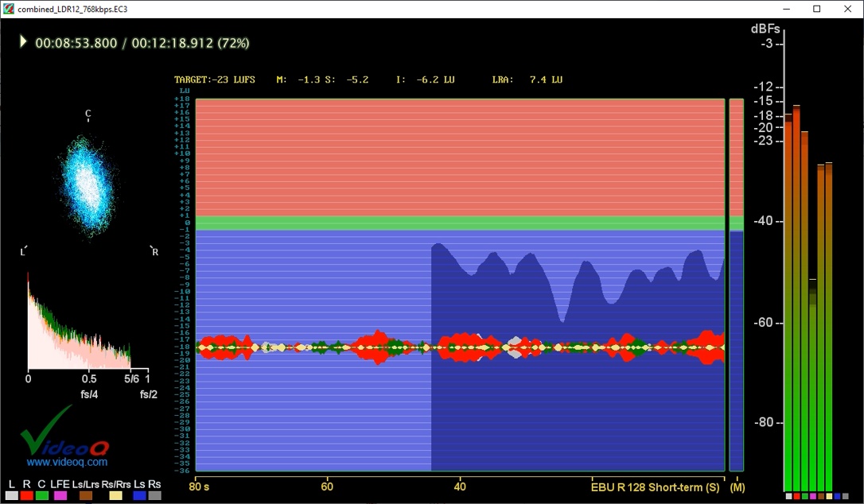Select the LFE magenta color swatch
This screenshot has width=864, height=504.
coord(60,494)
